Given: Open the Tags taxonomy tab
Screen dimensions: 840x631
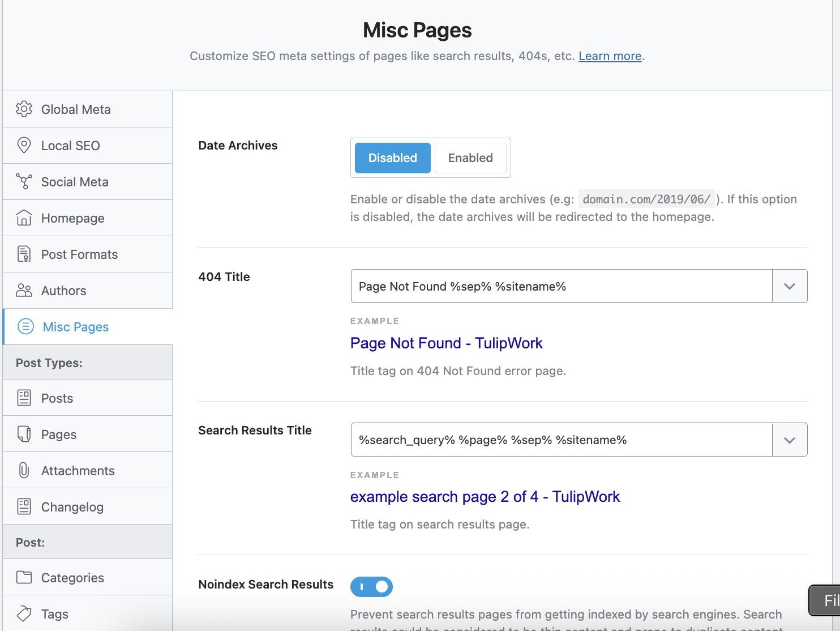Looking at the screenshot, I should (88, 613).
